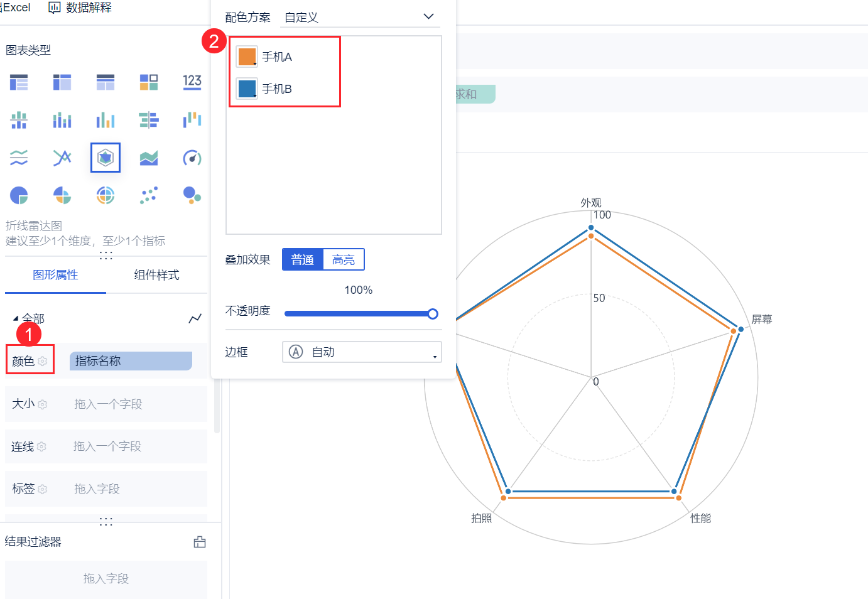
Task: Click the 不透明度 slider handle
Action: (433, 314)
